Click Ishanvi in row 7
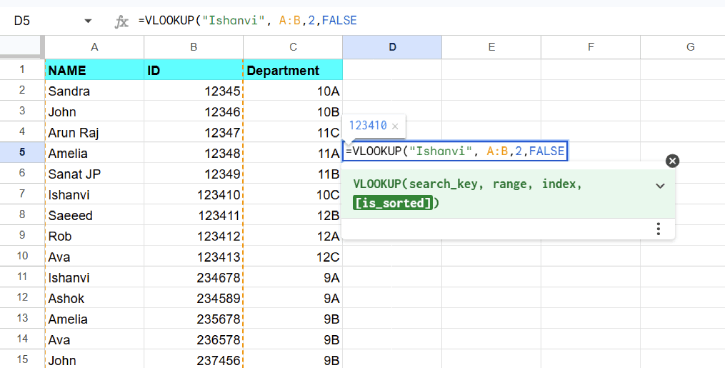 click(x=94, y=194)
